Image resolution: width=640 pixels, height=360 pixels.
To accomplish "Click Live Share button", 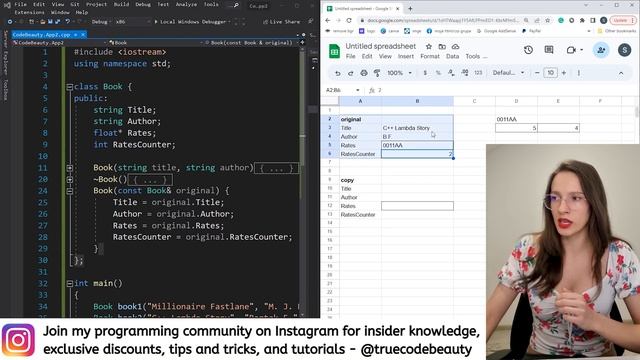I will 282,22.
